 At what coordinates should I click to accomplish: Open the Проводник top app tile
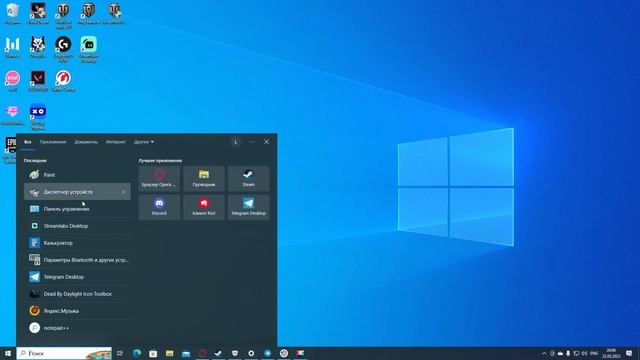tap(204, 179)
